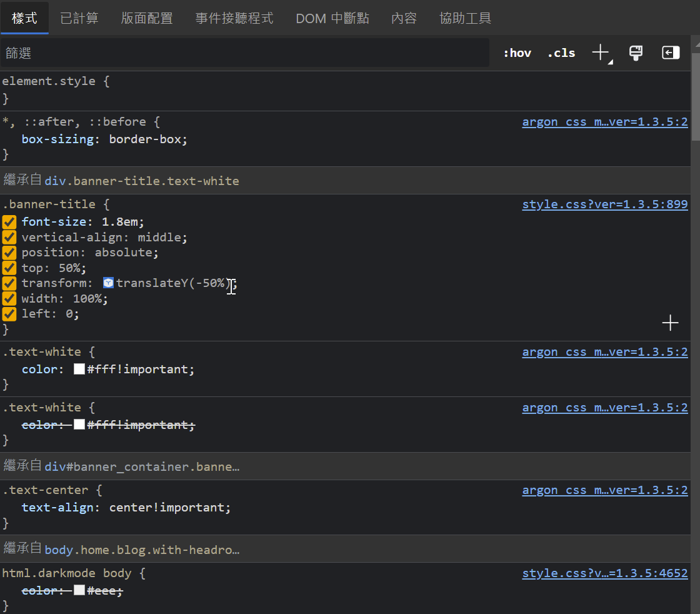This screenshot has height=614, width=700.
Task: Disable the width: 100% property
Action: 9,298
